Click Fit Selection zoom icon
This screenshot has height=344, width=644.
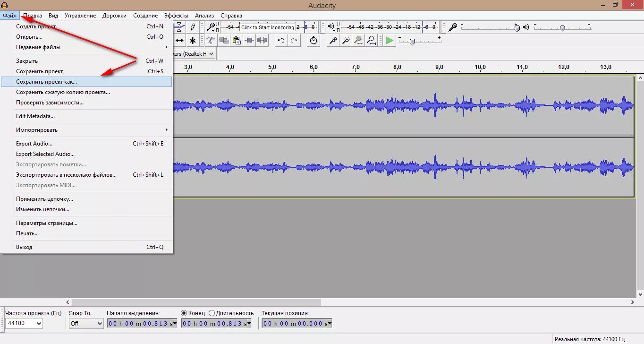click(x=358, y=41)
